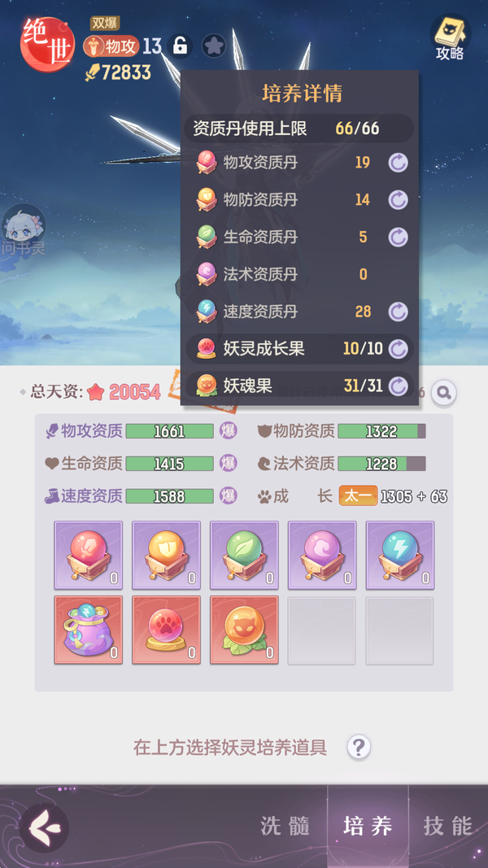Toggle the lock icon beside level 13

coord(179,46)
